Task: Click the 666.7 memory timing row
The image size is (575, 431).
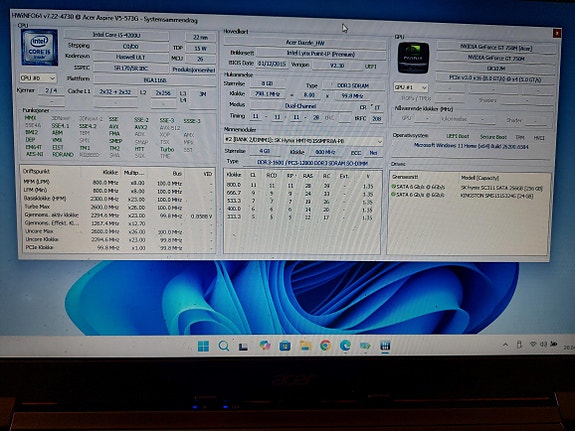Action: tap(302, 194)
